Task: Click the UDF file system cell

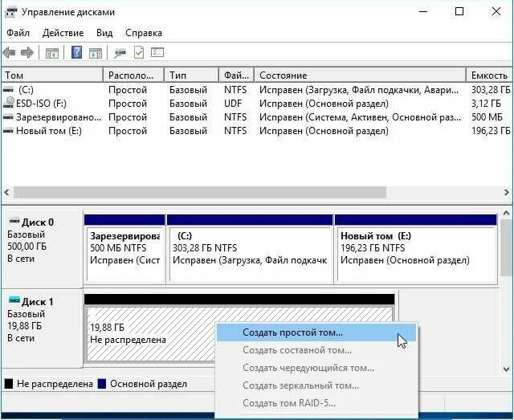Action: click(233, 104)
